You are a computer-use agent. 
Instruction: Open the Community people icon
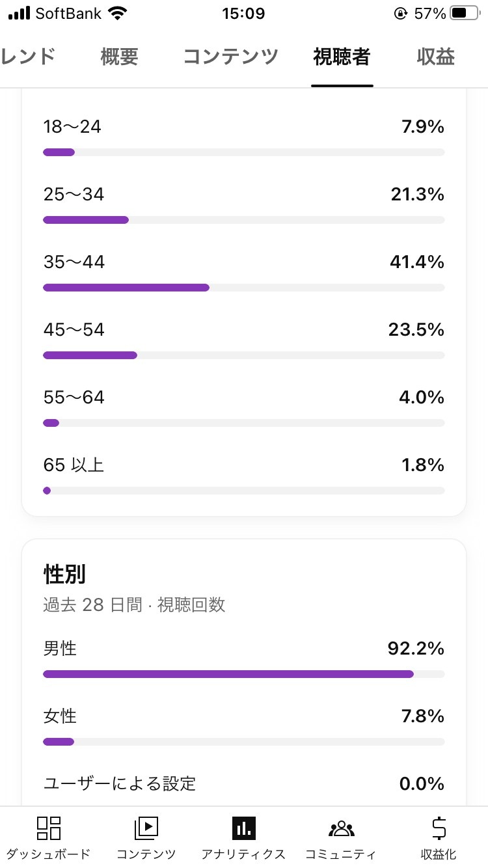pos(341,828)
